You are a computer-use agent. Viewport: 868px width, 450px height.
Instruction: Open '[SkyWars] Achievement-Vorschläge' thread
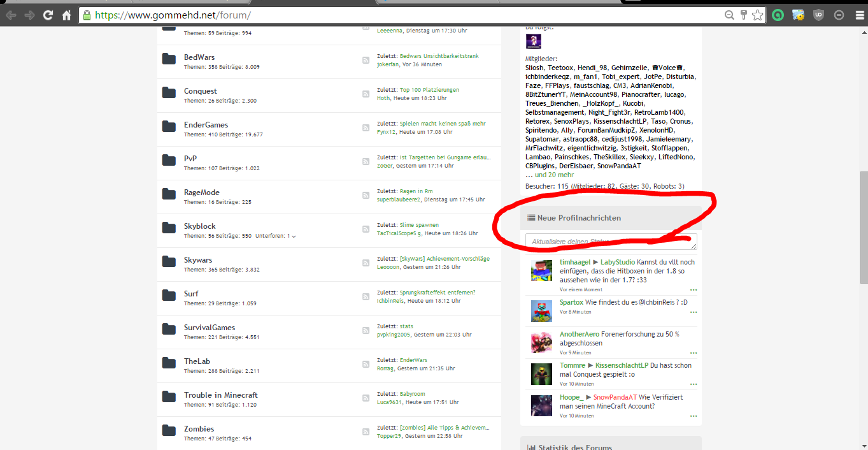coord(445,259)
